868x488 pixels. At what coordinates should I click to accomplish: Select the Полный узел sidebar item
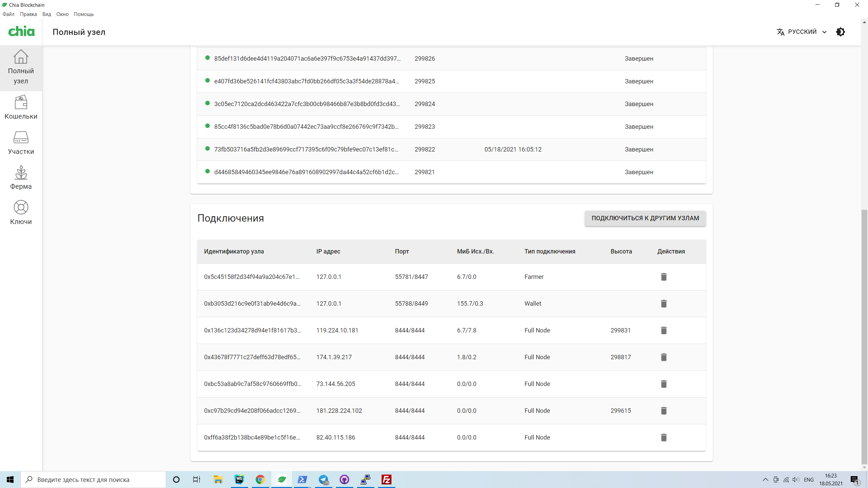(21, 67)
